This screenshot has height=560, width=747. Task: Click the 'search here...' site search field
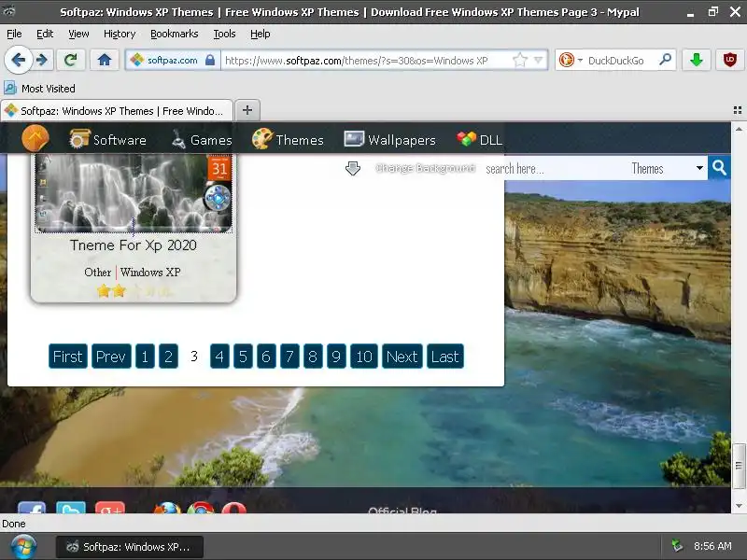(x=553, y=169)
